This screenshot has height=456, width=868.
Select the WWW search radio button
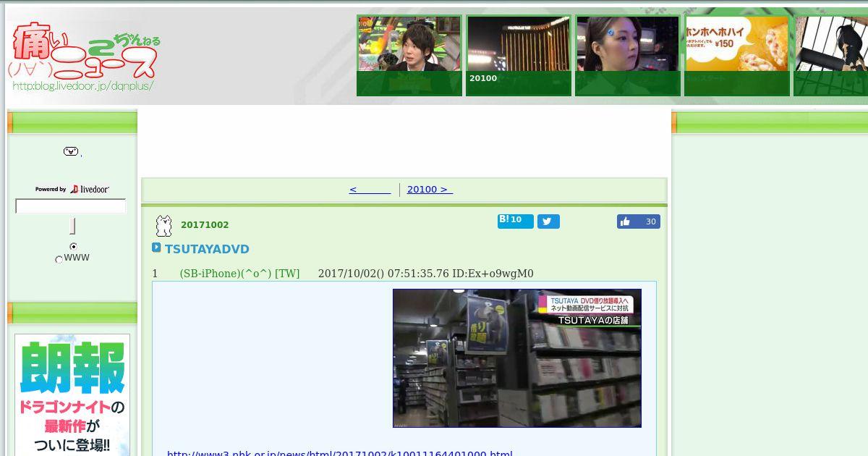(59, 259)
